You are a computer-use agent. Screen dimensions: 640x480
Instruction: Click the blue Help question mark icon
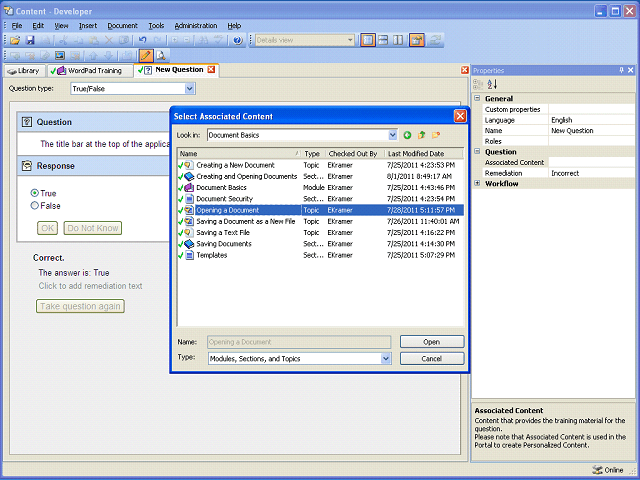pyautogui.click(x=238, y=40)
